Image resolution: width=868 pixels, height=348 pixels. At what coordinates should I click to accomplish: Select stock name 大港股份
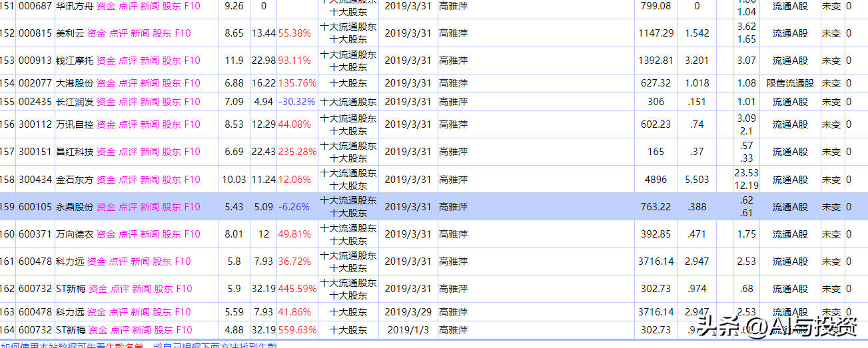(75, 83)
